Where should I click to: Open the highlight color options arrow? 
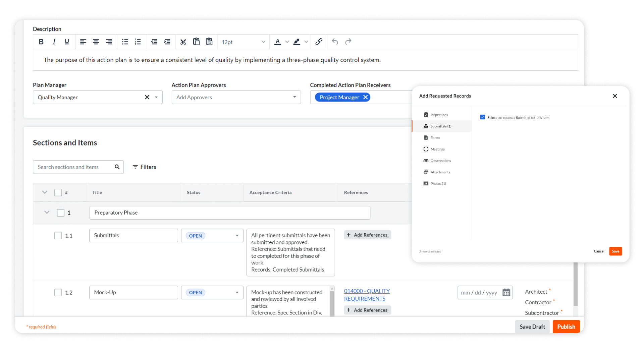306,42
